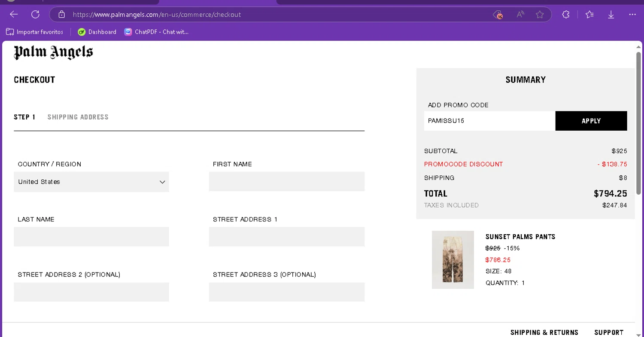Click the Palm Angels logo
Viewport: 644px width, 337px height.
pyautogui.click(x=53, y=52)
